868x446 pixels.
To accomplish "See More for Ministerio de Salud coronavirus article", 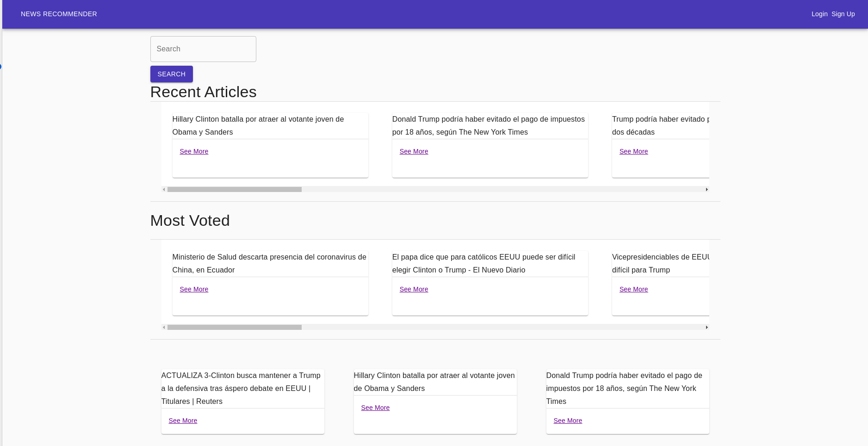I will coord(194,289).
